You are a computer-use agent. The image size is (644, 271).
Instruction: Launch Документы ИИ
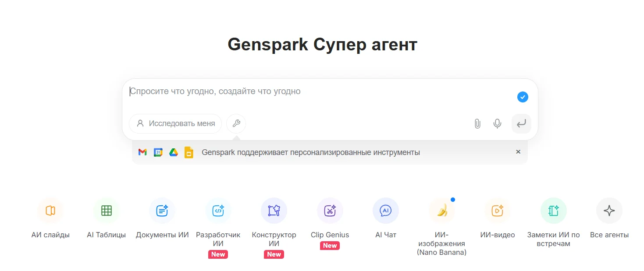coord(162,210)
